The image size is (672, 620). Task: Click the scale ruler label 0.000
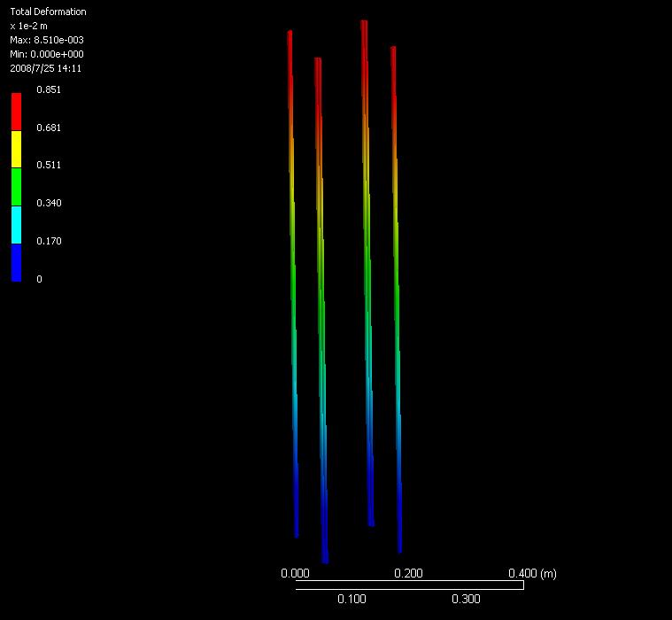pyautogui.click(x=295, y=573)
